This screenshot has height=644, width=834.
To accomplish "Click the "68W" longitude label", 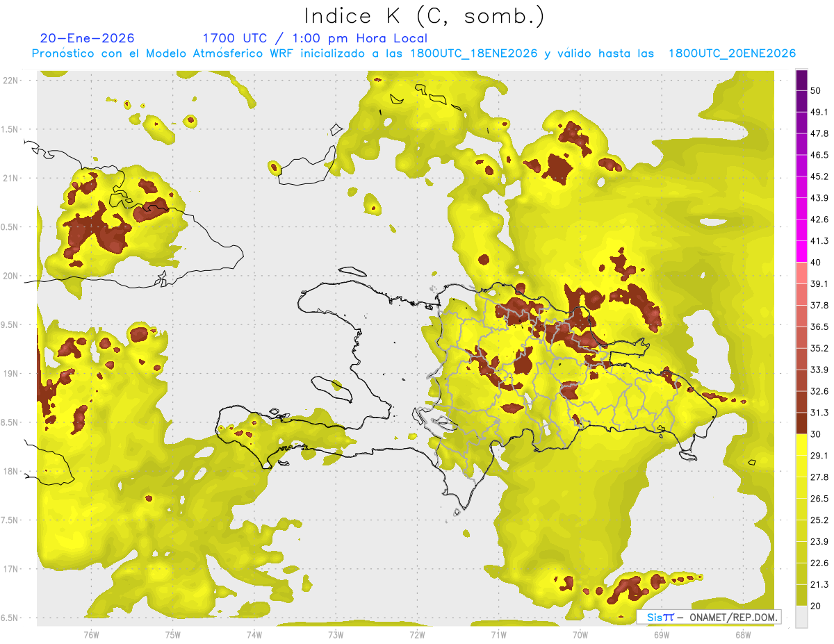I will pos(743,634).
